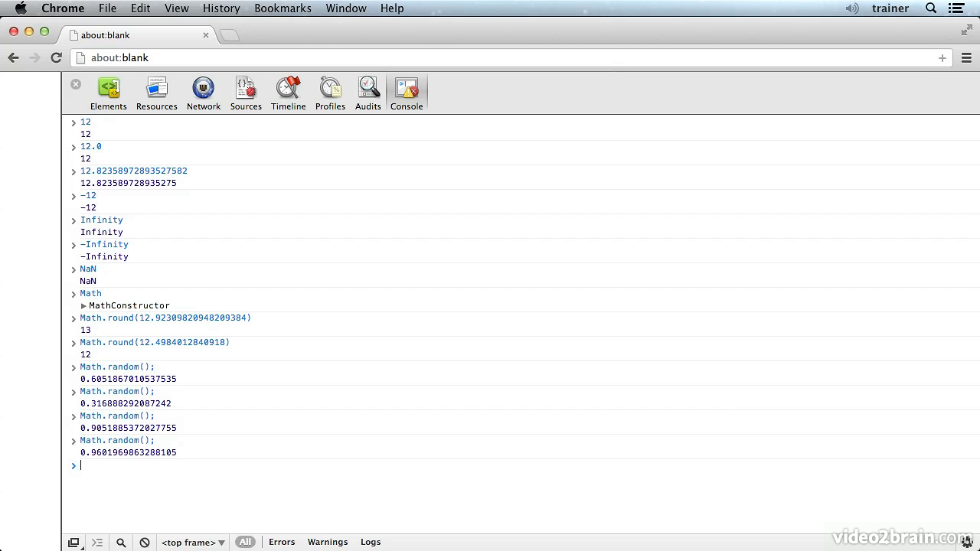Viewport: 980px width, 551px height.
Task: Close the about:blank tab
Action: point(206,35)
